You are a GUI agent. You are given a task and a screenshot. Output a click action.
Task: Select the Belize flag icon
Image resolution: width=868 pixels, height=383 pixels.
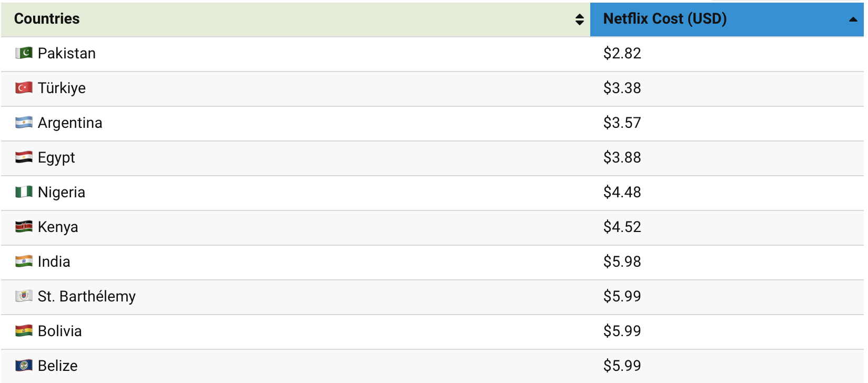[23, 366]
